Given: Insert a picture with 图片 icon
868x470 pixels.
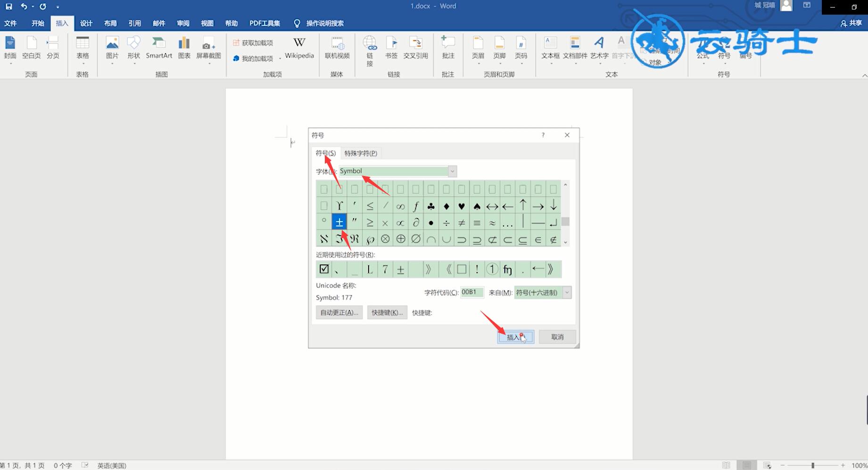Looking at the screenshot, I should click(x=112, y=50).
